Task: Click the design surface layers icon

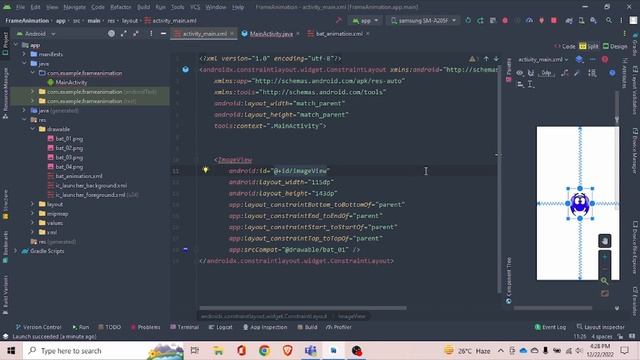Action: click(579, 60)
